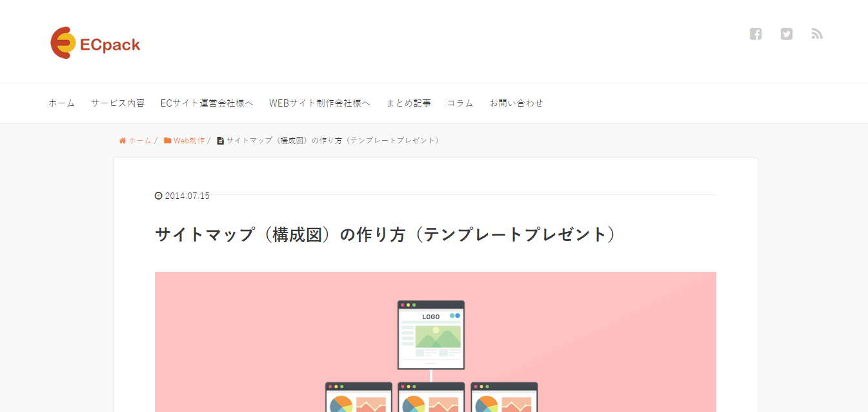The image size is (868, 412).
Task: Click the ECpack logo
Action: click(x=96, y=43)
